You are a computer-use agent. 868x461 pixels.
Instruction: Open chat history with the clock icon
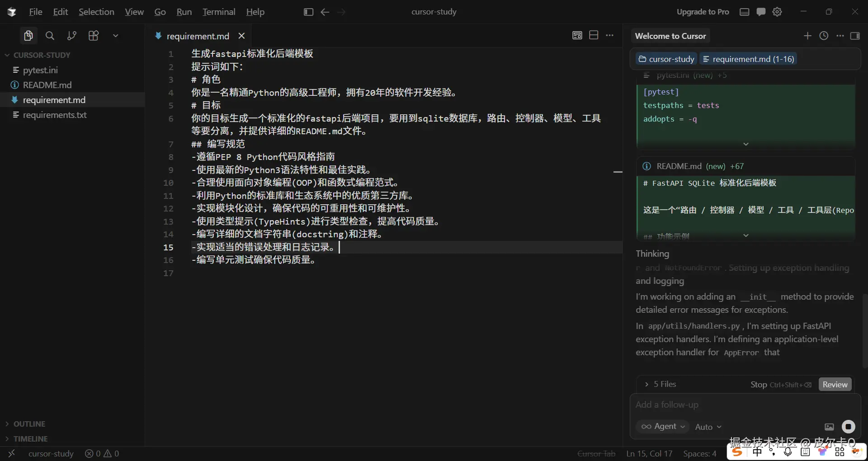(x=824, y=36)
